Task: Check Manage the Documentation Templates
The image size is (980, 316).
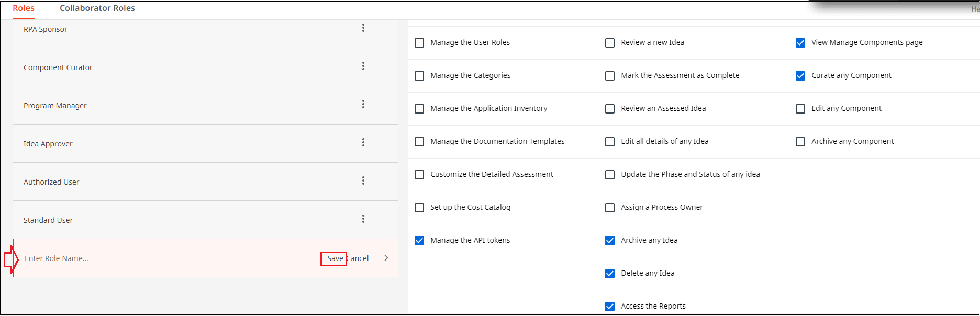Action: (x=419, y=142)
